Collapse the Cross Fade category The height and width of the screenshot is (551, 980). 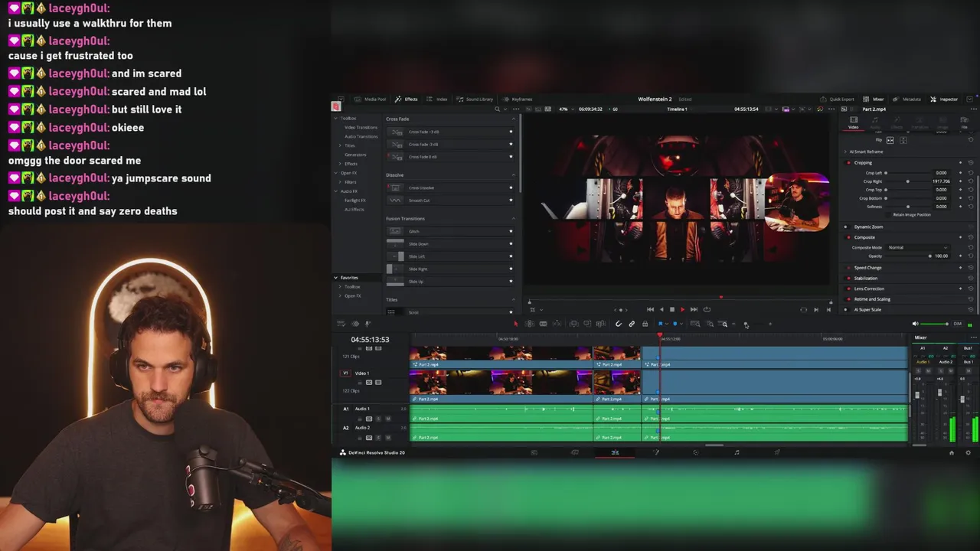click(513, 119)
